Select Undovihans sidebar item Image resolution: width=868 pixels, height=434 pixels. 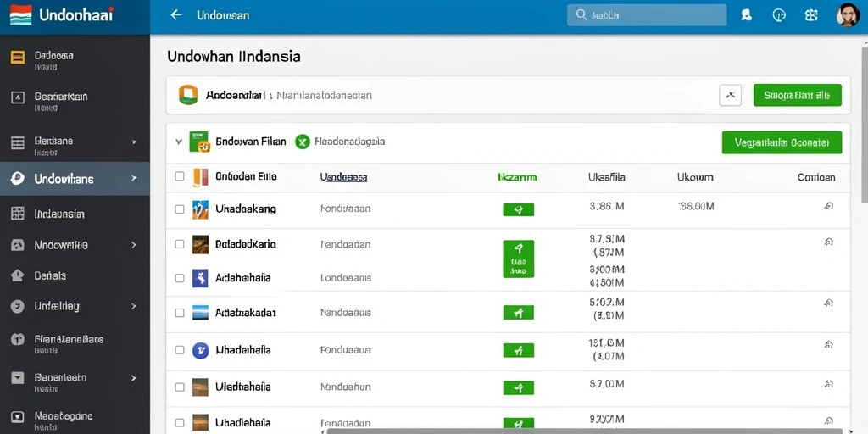[x=75, y=179]
